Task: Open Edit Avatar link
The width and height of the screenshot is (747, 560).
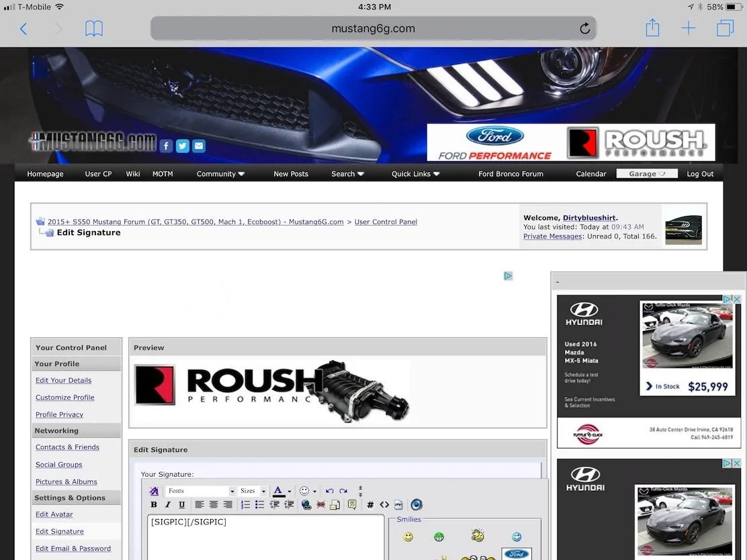Action: [x=54, y=514]
